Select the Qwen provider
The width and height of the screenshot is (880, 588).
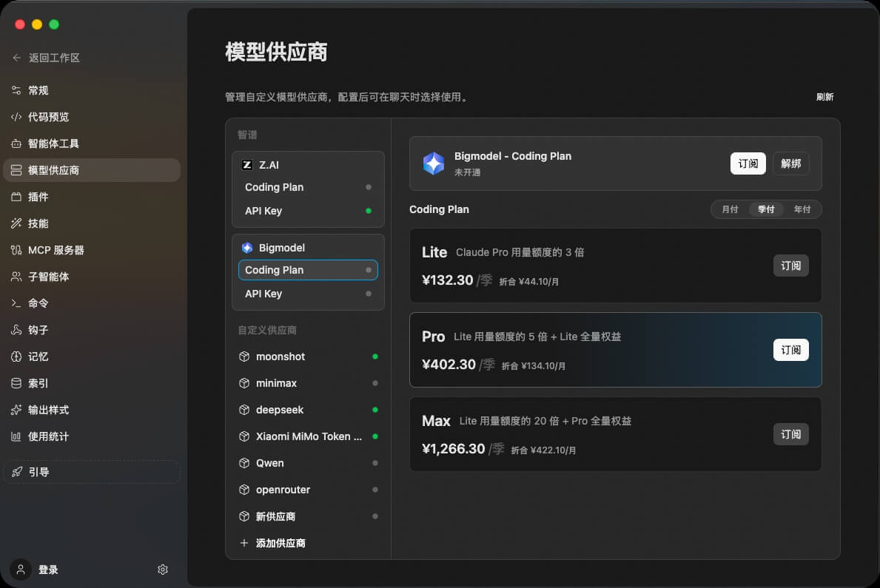click(x=308, y=464)
